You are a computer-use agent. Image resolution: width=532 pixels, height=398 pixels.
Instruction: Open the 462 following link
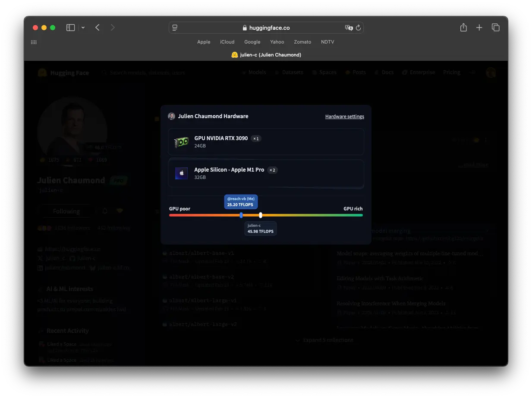113,228
